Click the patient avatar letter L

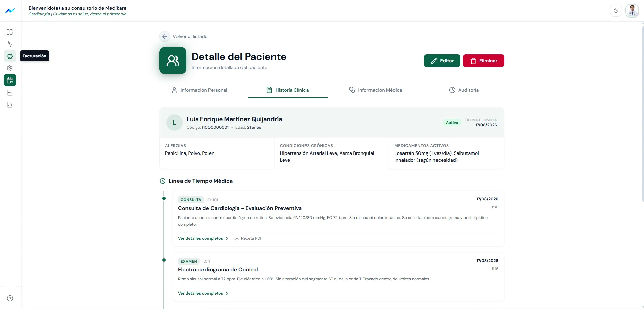(x=174, y=123)
